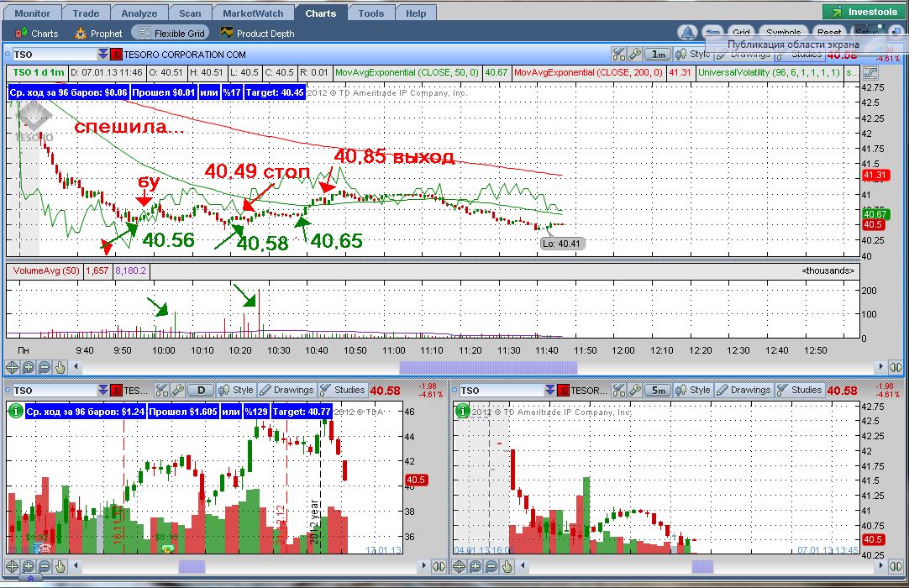Open Style menu on the daily chart
This screenshot has width=909, height=588.
[235, 391]
